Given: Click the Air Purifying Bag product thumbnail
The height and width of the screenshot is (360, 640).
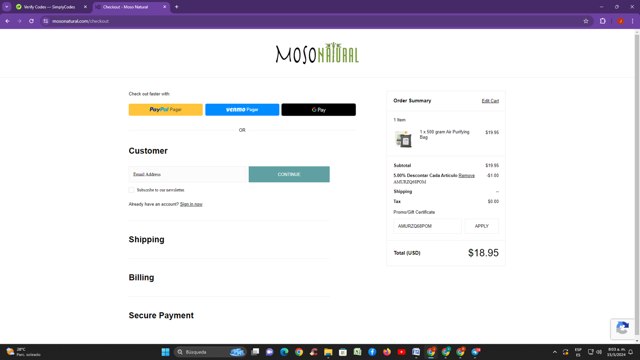Looking at the screenshot, I should pyautogui.click(x=403, y=139).
